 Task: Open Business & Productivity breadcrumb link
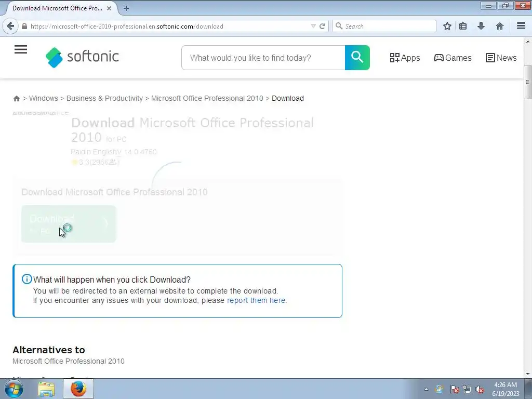pos(104,98)
